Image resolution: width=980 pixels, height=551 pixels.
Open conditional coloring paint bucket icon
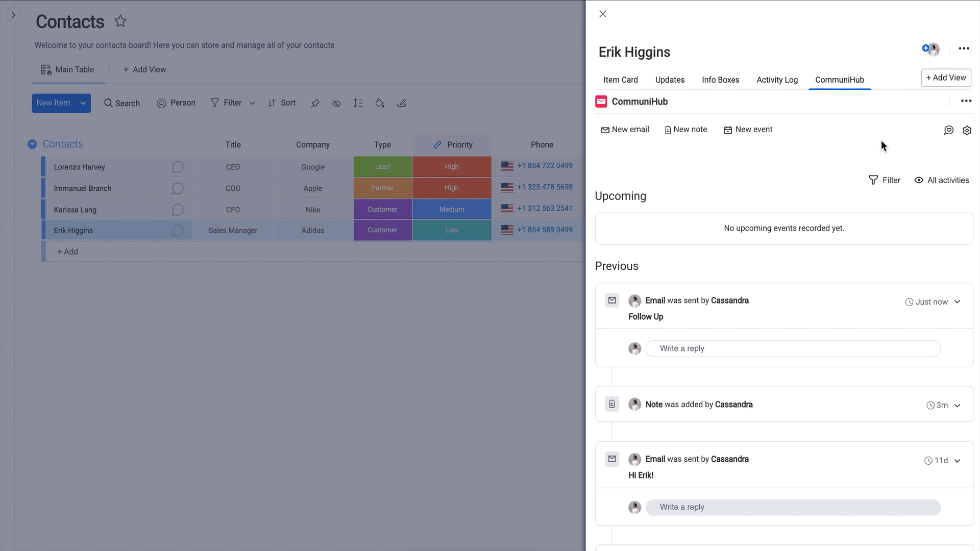[x=380, y=103]
